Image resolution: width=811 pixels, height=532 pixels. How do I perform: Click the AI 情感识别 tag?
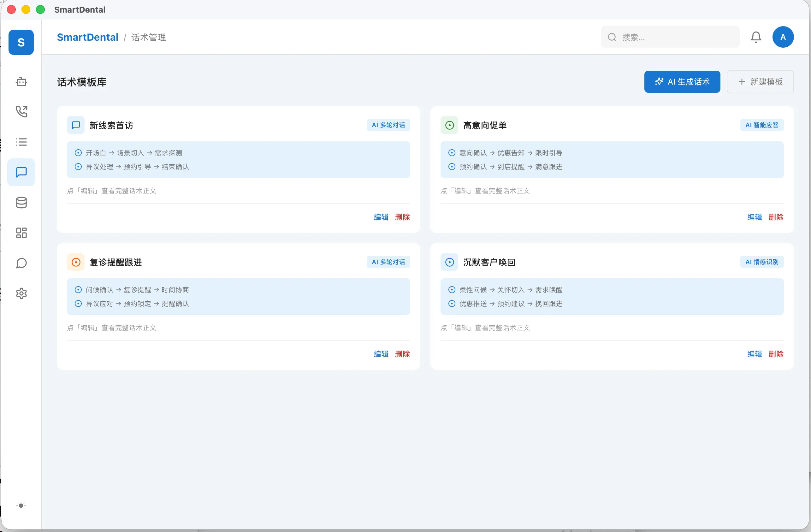click(762, 262)
